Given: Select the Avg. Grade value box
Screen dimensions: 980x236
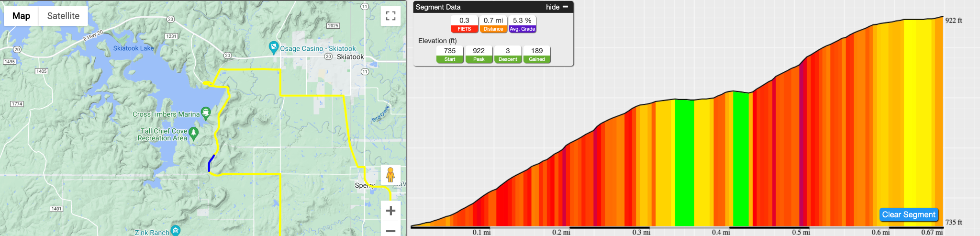Looking at the screenshot, I should 522,24.
